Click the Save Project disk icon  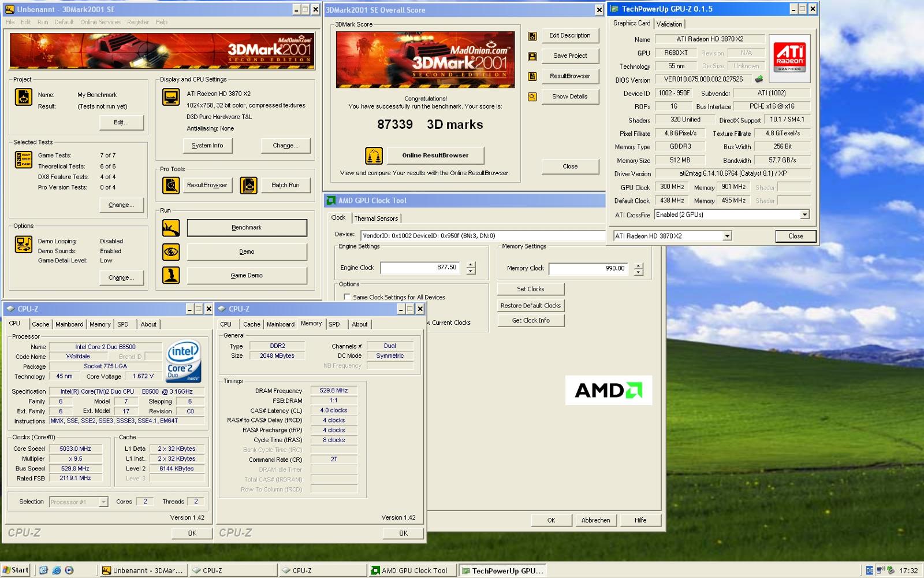(532, 56)
